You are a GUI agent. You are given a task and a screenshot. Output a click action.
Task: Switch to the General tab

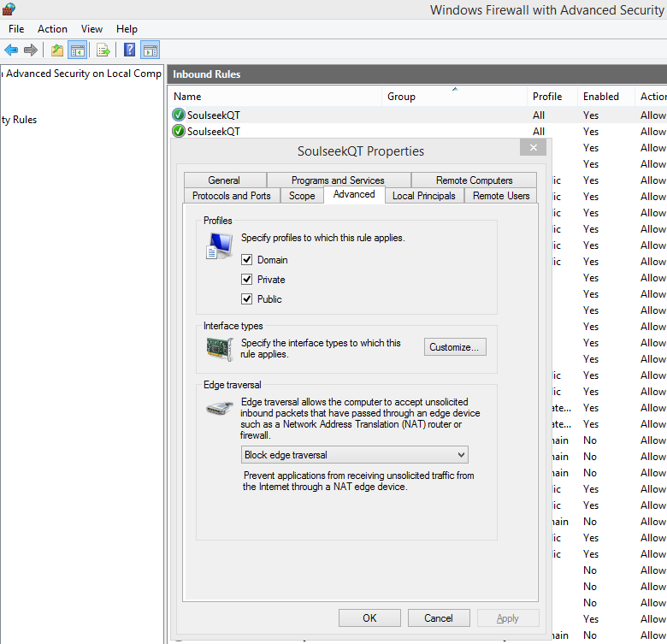pos(224,180)
